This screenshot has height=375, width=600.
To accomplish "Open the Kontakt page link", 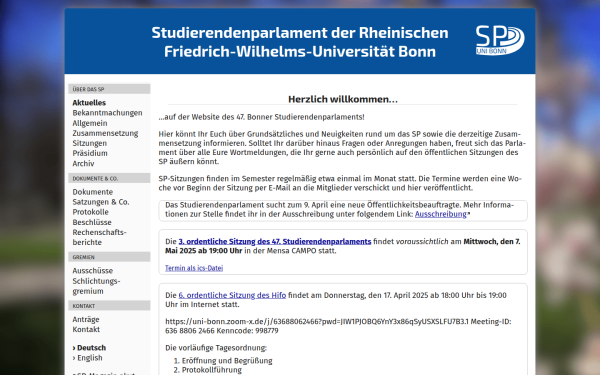I will click(x=86, y=329).
